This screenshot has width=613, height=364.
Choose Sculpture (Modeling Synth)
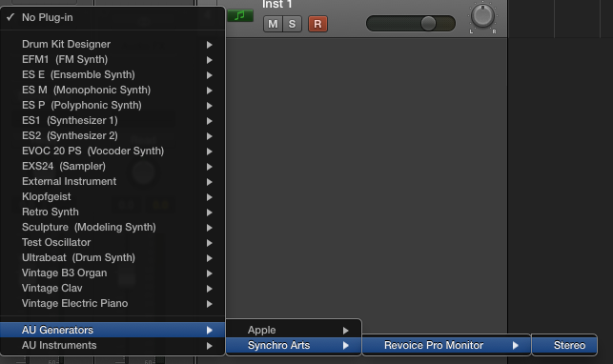click(x=112, y=227)
